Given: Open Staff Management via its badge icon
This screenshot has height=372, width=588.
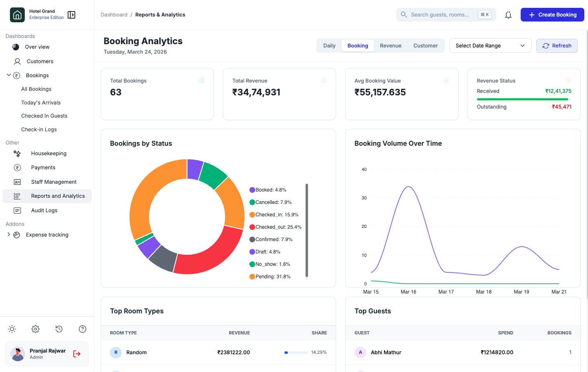Looking at the screenshot, I should click(x=17, y=182).
